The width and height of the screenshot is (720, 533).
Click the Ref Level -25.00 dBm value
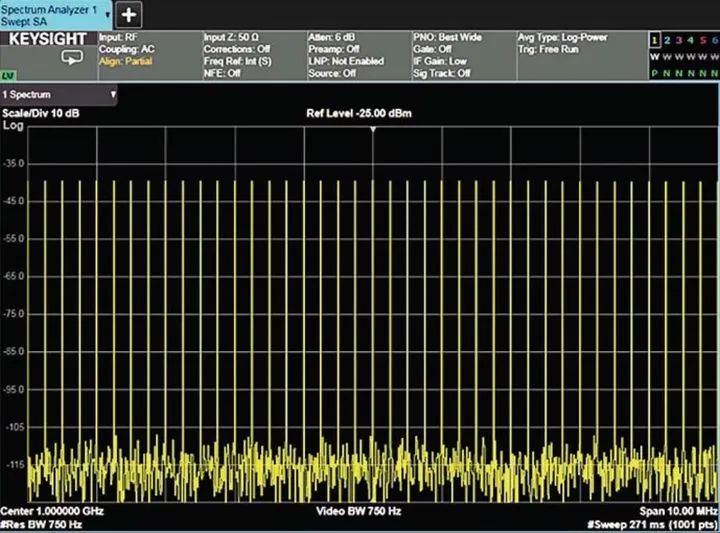pyautogui.click(x=359, y=113)
